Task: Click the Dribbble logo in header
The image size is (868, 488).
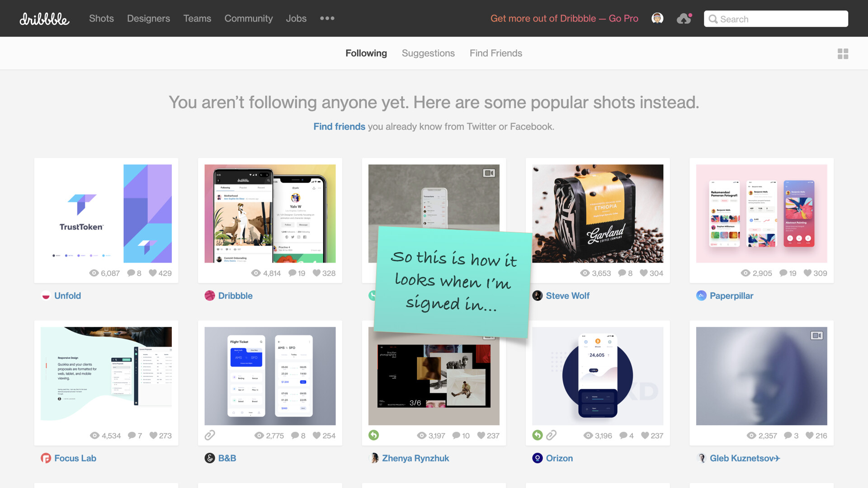Action: tap(44, 19)
